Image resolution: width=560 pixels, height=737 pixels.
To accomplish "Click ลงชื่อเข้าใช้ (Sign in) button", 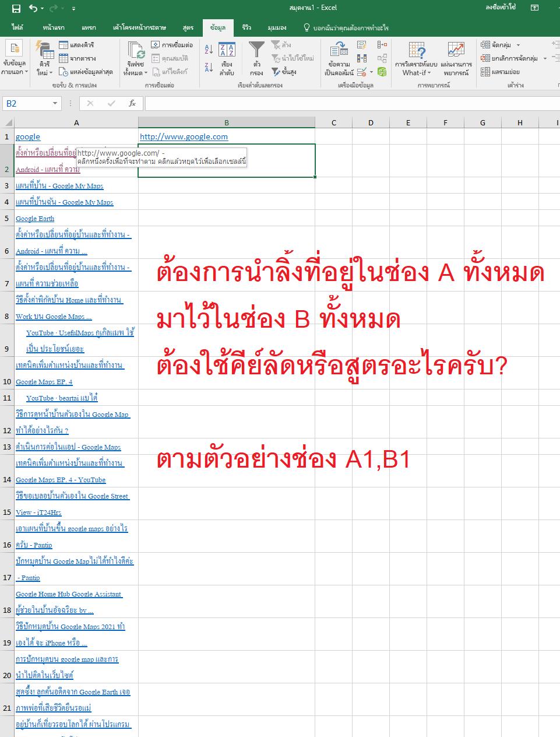I will 501,8.
